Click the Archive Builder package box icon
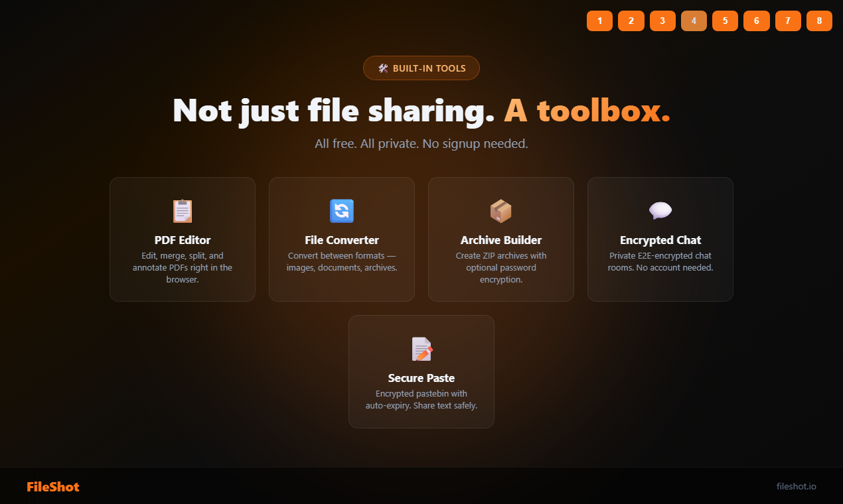Viewport: 843px width, 504px height. [500, 211]
